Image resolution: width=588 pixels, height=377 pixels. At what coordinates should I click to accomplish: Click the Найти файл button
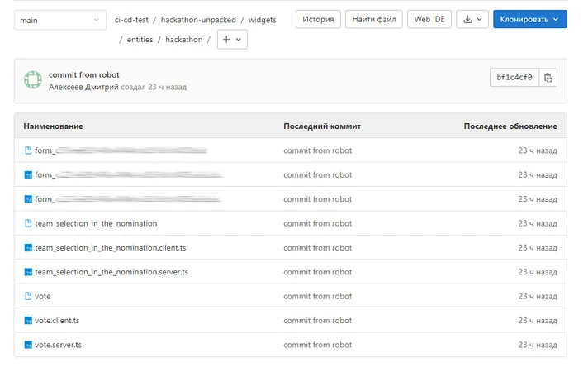[x=374, y=20]
